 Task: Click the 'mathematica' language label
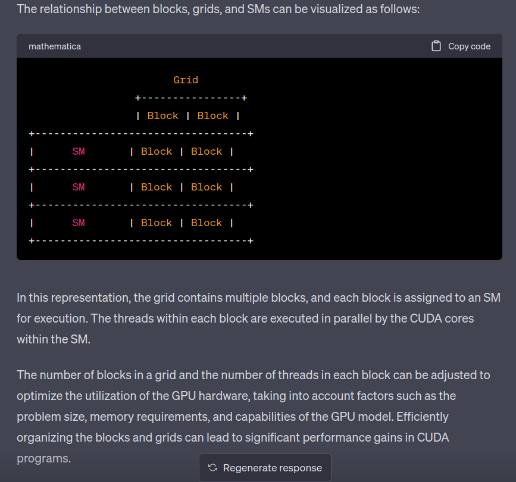click(54, 46)
